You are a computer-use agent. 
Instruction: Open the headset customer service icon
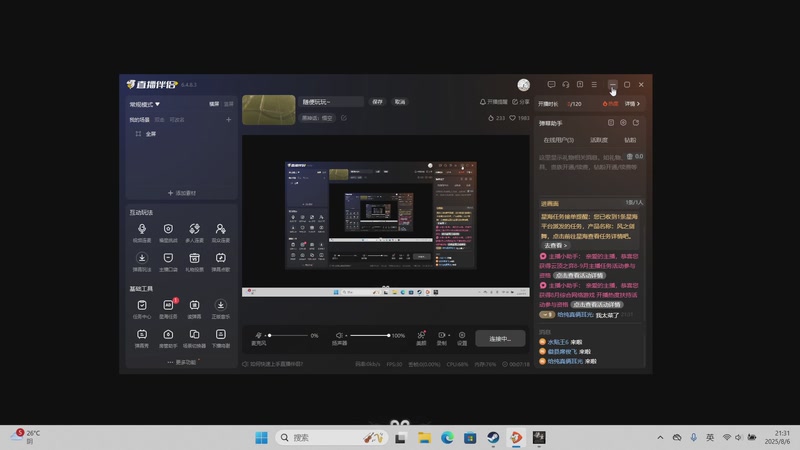[x=566, y=85]
